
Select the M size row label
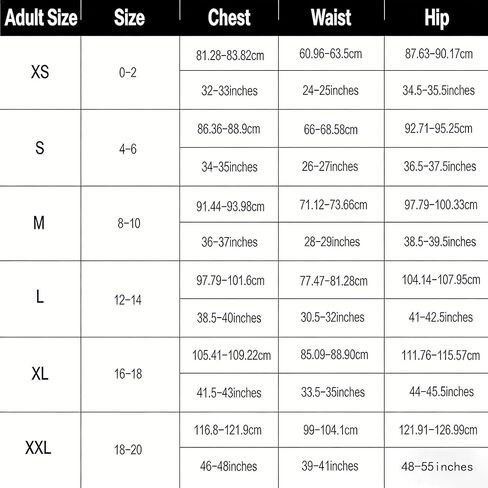[x=39, y=223]
